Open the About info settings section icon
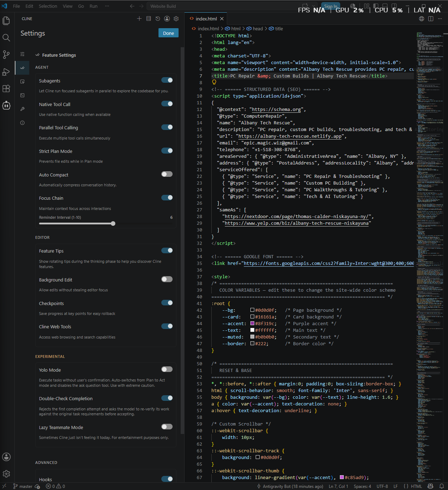Viewport: 448px width, 490px height. coord(23,123)
